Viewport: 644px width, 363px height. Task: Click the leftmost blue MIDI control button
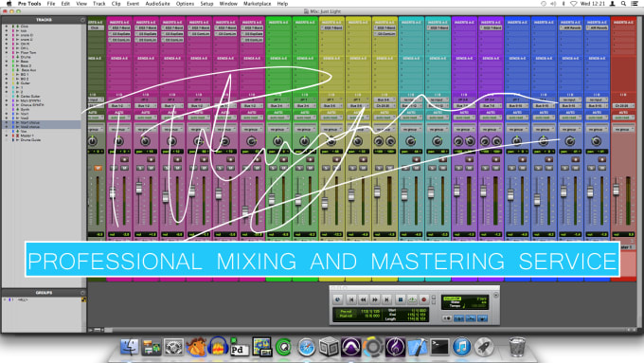click(x=458, y=318)
